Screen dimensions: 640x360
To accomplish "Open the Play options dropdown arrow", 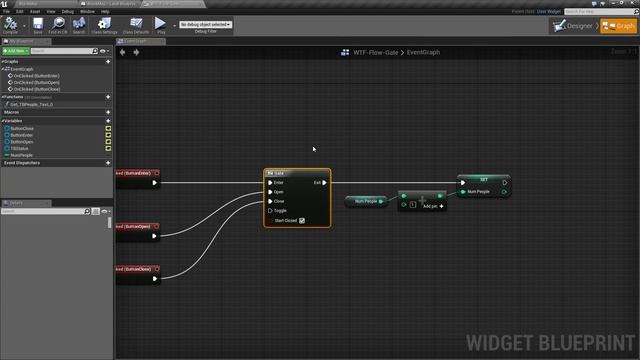I will tap(174, 26).
